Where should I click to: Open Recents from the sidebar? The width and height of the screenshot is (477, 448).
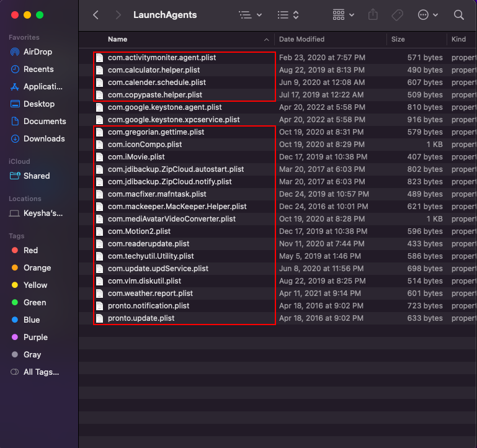coord(38,69)
